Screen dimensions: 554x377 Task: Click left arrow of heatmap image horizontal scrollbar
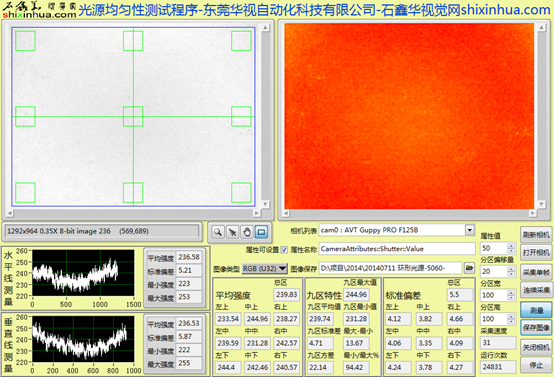286,213
